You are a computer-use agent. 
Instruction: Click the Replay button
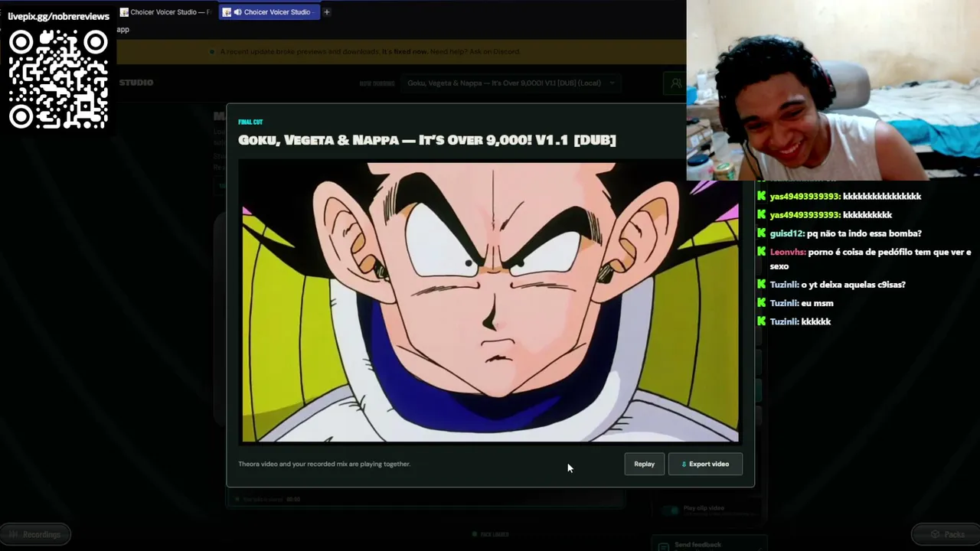644,464
